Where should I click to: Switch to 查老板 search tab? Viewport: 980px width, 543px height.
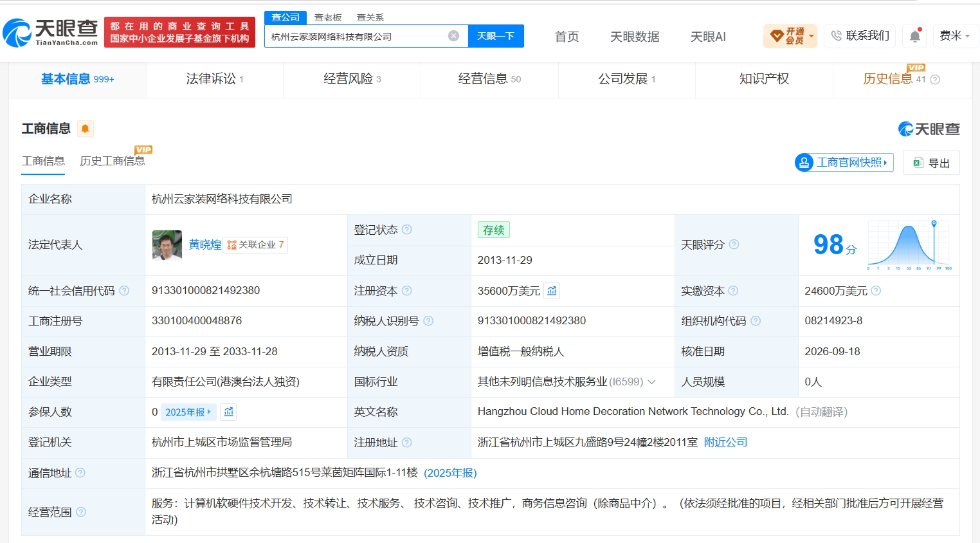(328, 17)
